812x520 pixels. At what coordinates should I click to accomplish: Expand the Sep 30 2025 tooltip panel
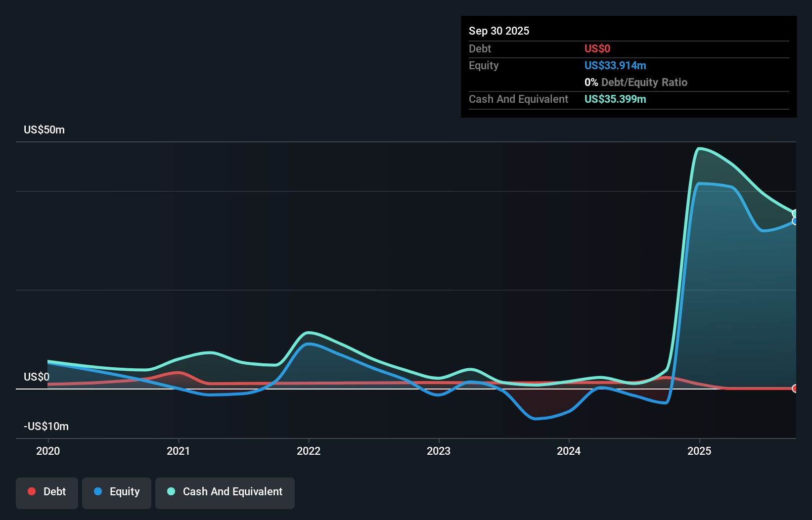pos(499,31)
